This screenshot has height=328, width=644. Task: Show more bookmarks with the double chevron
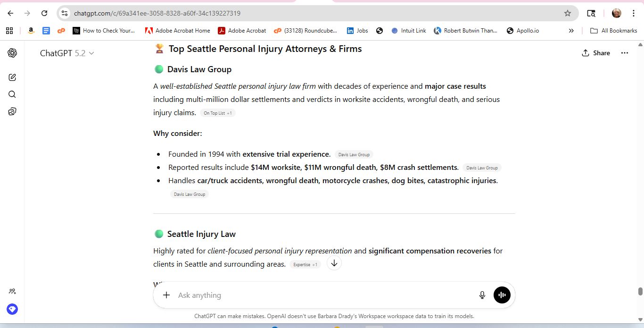(x=571, y=31)
